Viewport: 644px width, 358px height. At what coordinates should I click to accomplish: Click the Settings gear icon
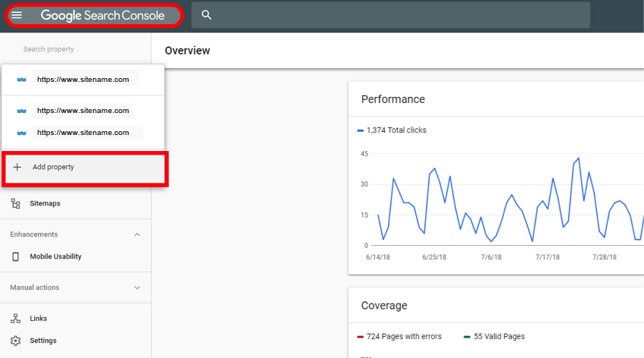(16, 341)
